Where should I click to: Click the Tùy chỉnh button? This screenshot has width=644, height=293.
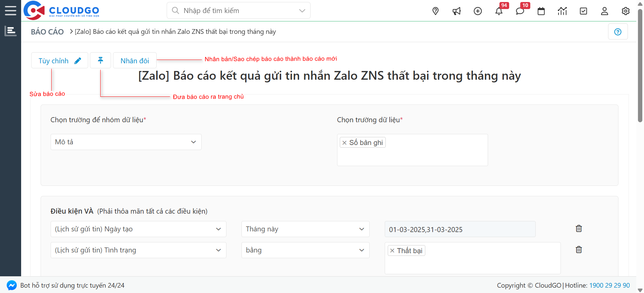(x=60, y=61)
